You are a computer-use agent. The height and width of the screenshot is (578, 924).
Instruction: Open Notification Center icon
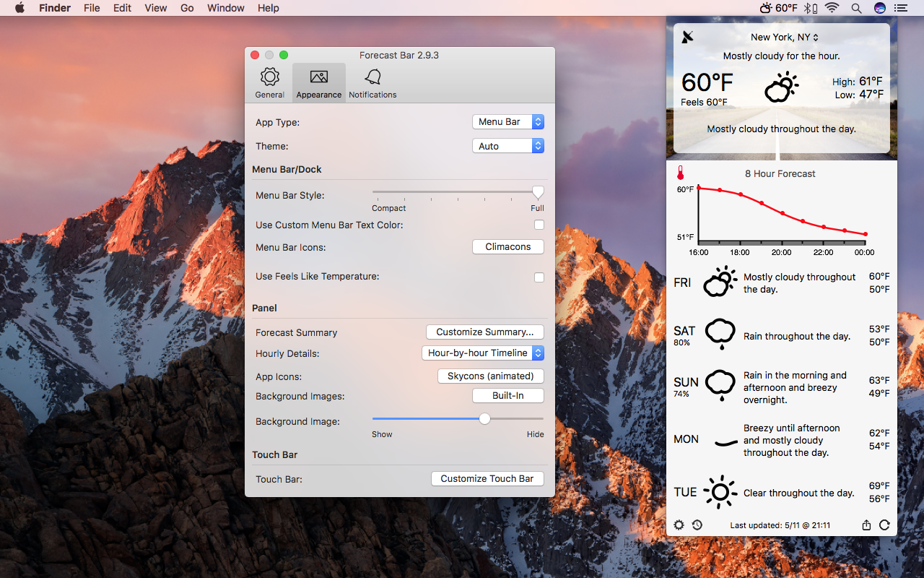[900, 8]
